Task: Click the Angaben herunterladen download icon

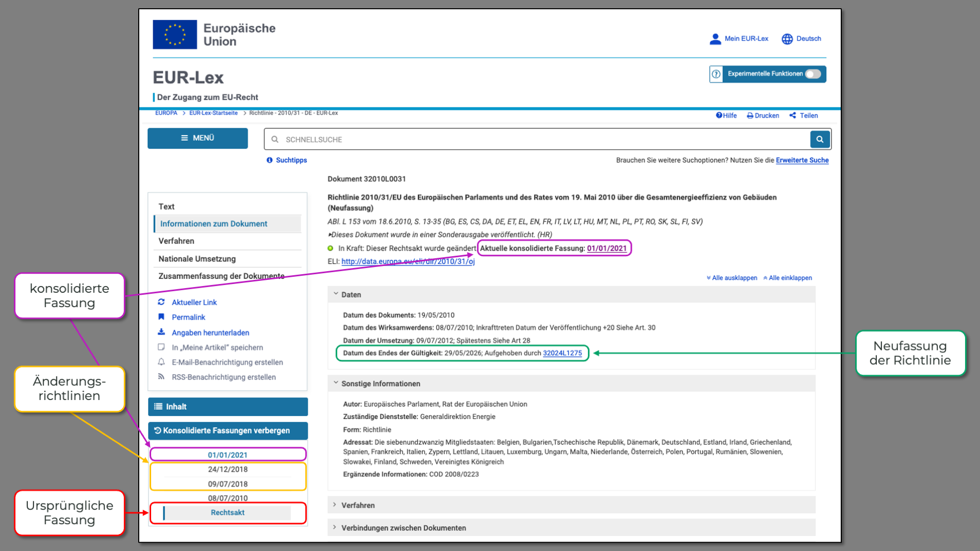Action: click(x=161, y=332)
